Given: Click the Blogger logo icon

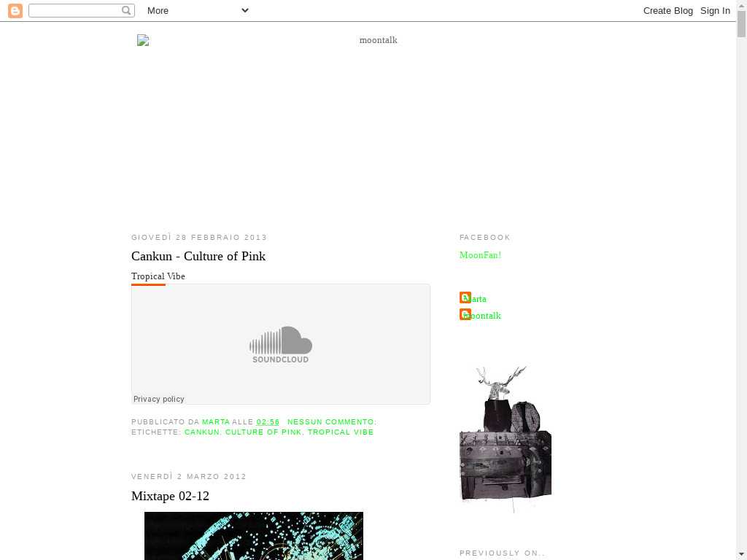Looking at the screenshot, I should pyautogui.click(x=15, y=10).
